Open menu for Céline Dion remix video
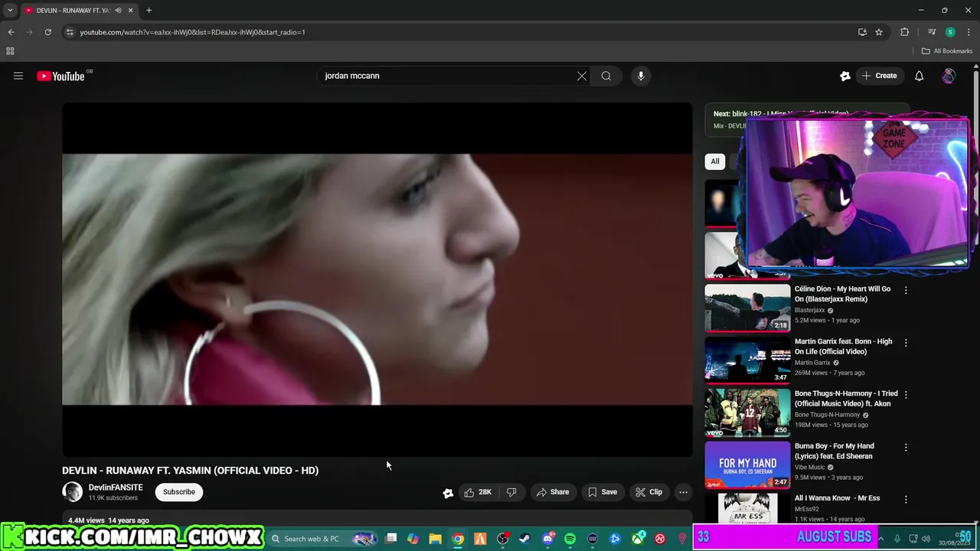Image resolution: width=980 pixels, height=551 pixels. pos(906,290)
